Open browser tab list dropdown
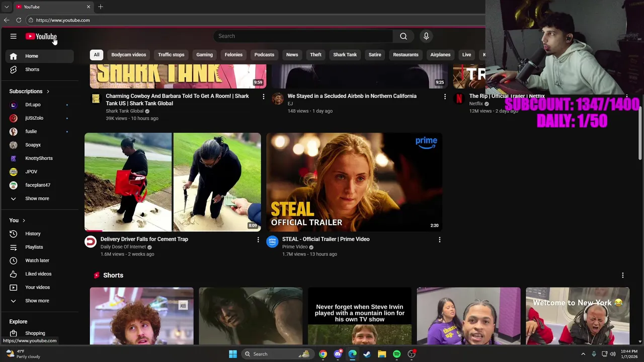The height and width of the screenshot is (362, 644). [7, 7]
